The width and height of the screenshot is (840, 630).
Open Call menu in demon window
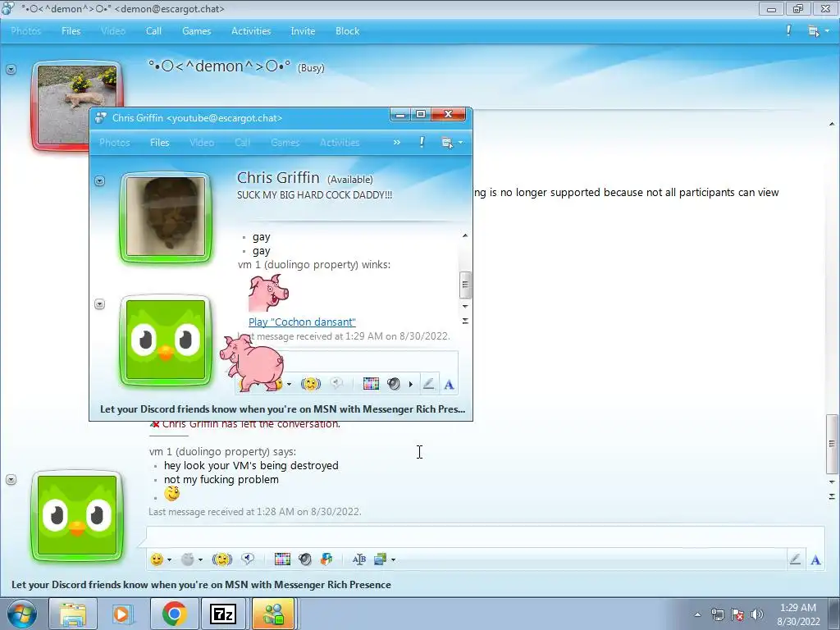click(153, 31)
